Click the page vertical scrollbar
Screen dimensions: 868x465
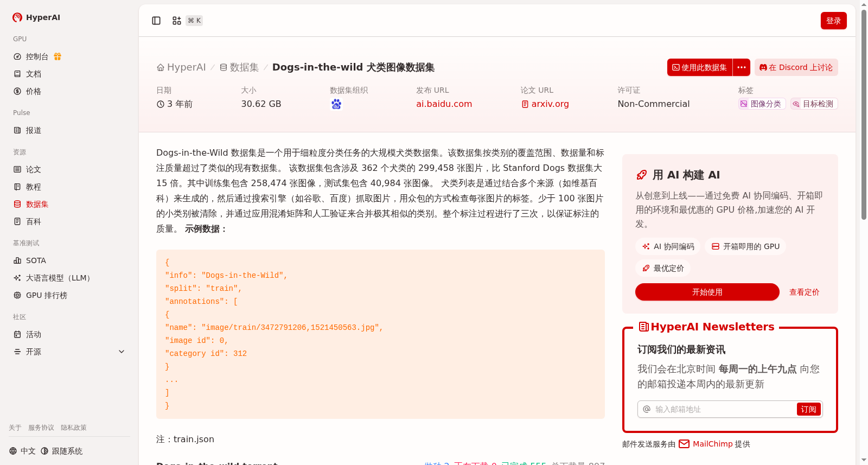tap(864, 114)
